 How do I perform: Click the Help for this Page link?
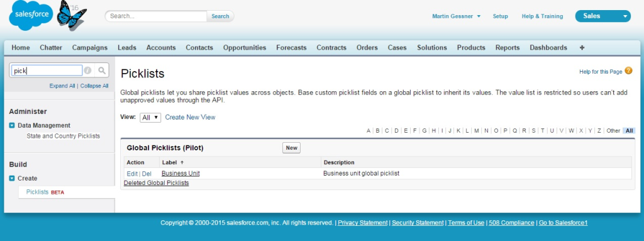click(601, 72)
